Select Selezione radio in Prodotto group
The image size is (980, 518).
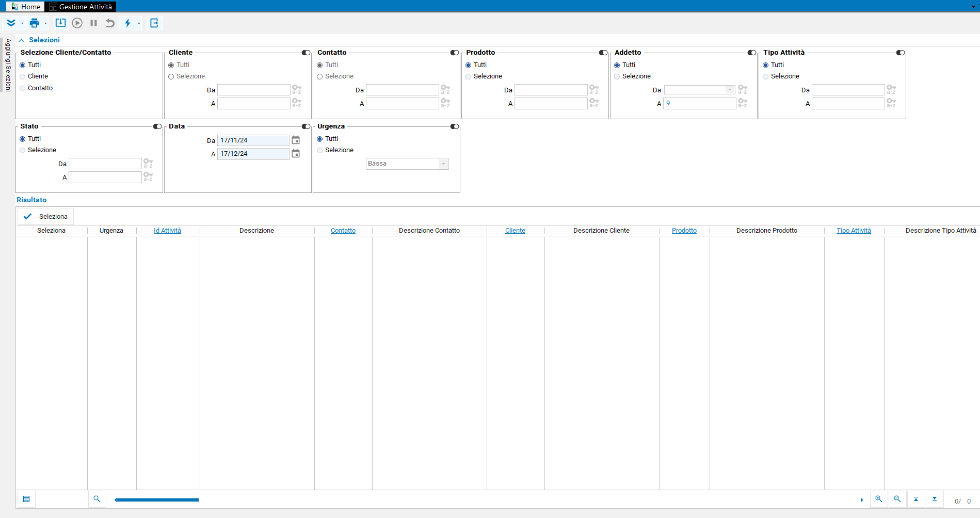click(x=468, y=76)
